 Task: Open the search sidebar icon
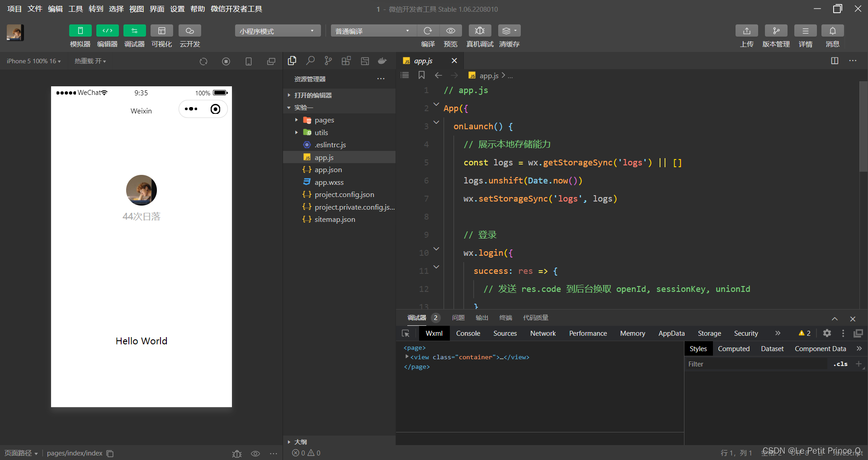(x=310, y=61)
